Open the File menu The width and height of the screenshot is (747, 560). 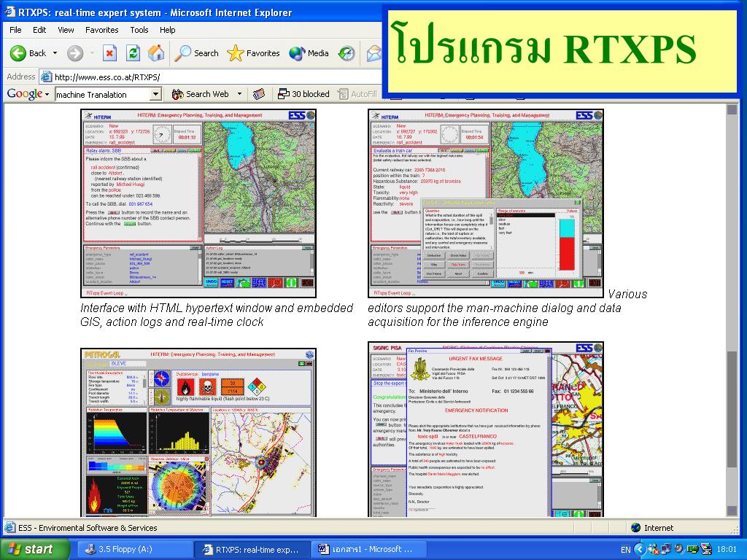(16, 30)
